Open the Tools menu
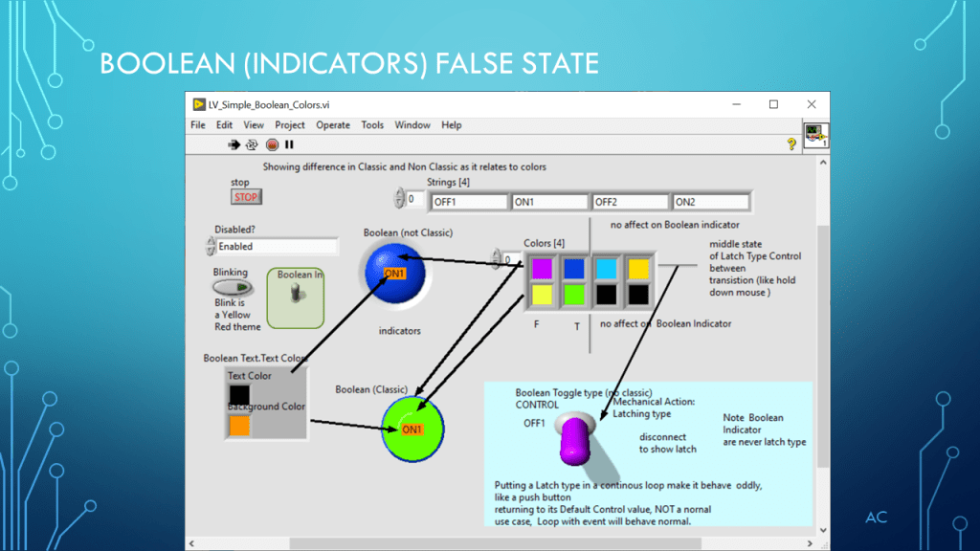The image size is (980, 551). pyautogui.click(x=372, y=124)
